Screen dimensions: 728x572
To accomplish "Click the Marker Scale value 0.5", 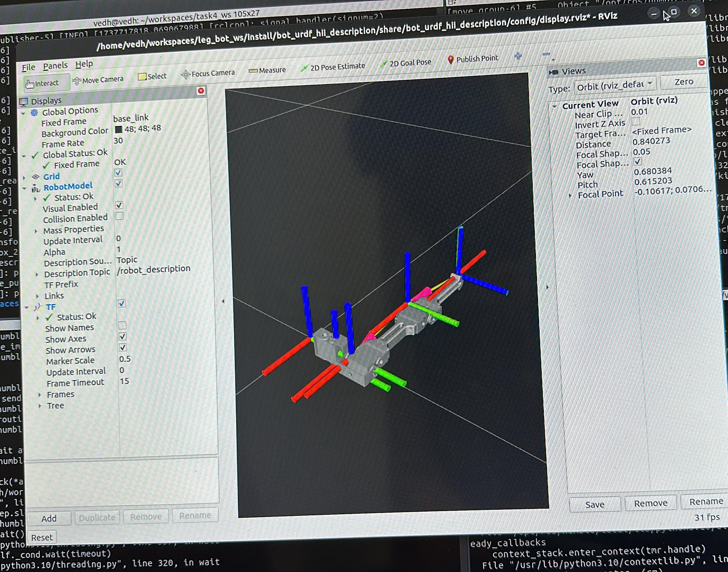I will click(125, 359).
